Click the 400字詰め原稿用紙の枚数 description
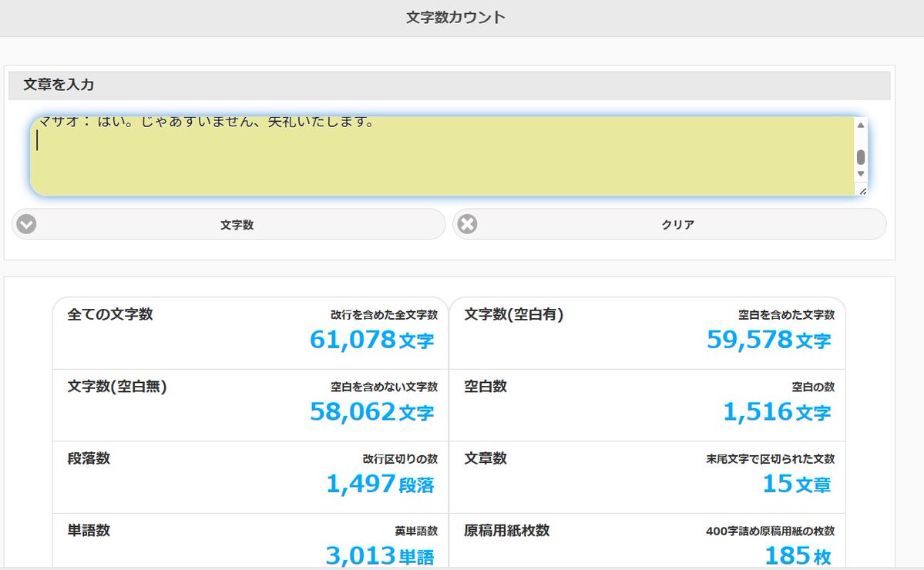Image resolution: width=924 pixels, height=570 pixels. (771, 531)
